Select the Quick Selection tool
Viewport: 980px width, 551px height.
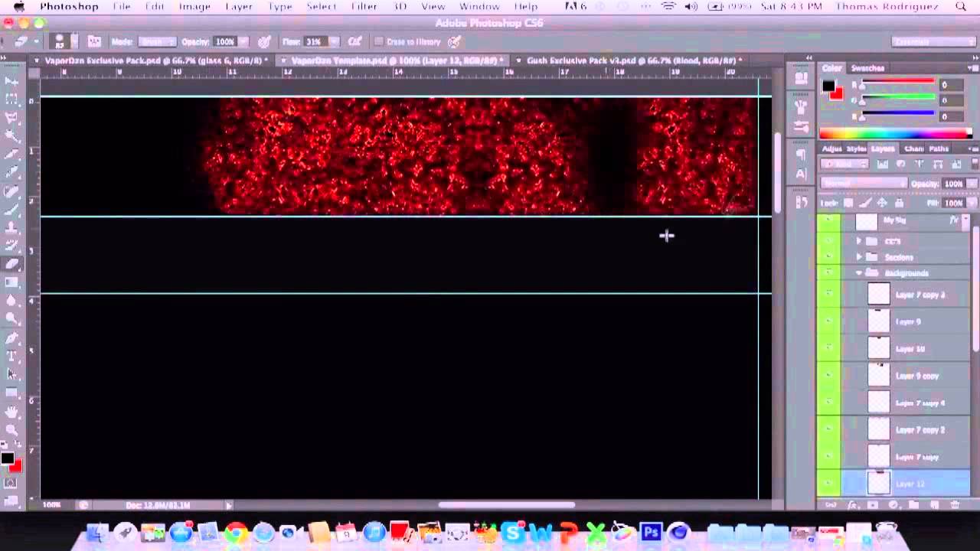pyautogui.click(x=11, y=136)
